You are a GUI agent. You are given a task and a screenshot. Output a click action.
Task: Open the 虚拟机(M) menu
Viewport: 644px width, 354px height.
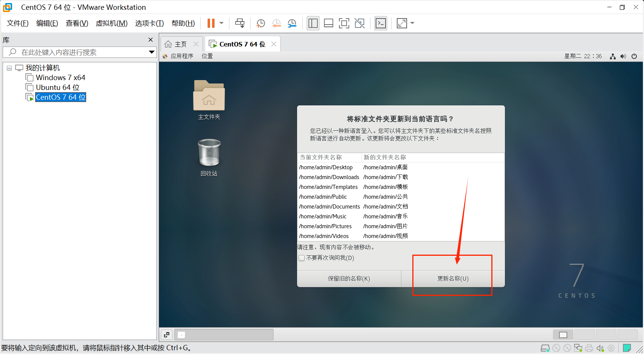pos(111,23)
